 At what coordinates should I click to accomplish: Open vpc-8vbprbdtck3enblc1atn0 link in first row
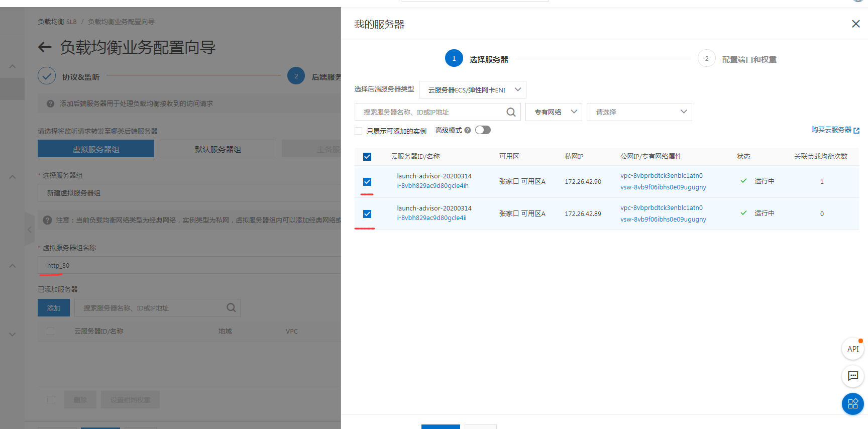[x=662, y=176]
